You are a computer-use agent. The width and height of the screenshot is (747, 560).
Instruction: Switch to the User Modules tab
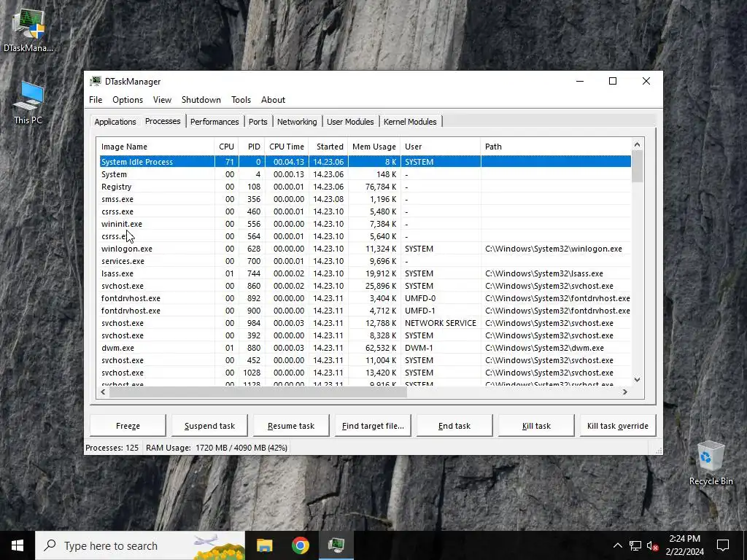point(350,122)
